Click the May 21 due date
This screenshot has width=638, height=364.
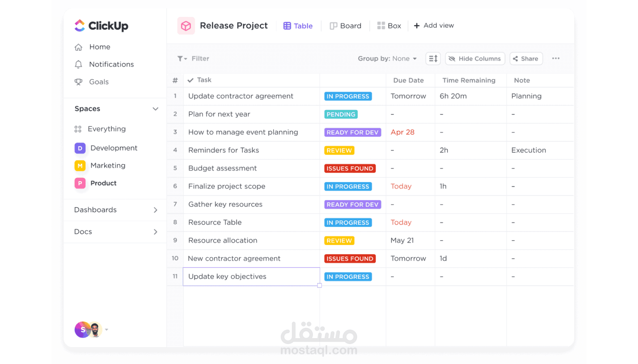pos(402,240)
